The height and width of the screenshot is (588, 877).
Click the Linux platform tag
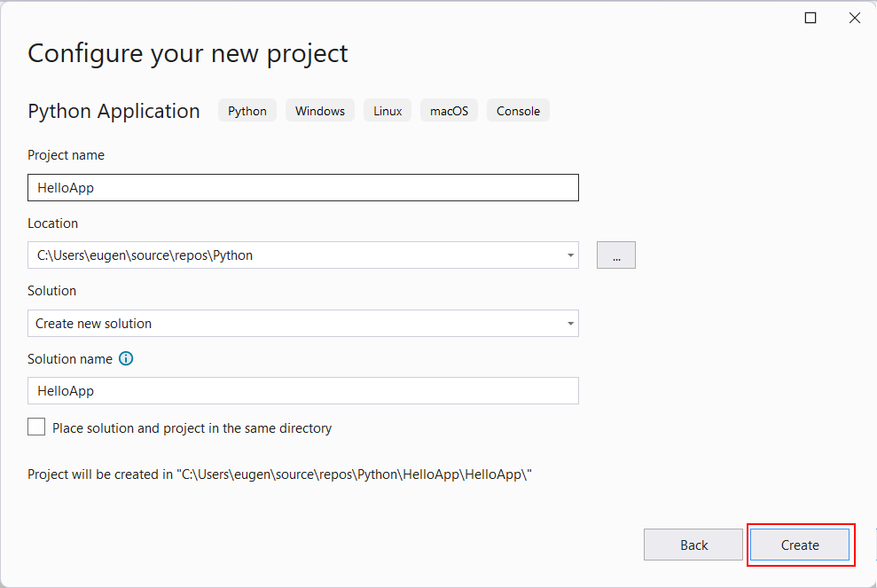pyautogui.click(x=388, y=111)
